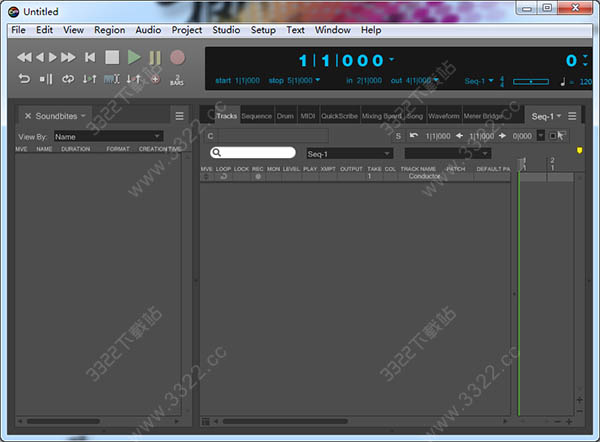600x442 pixels.
Task: Click the red Record button
Action: tap(177, 58)
